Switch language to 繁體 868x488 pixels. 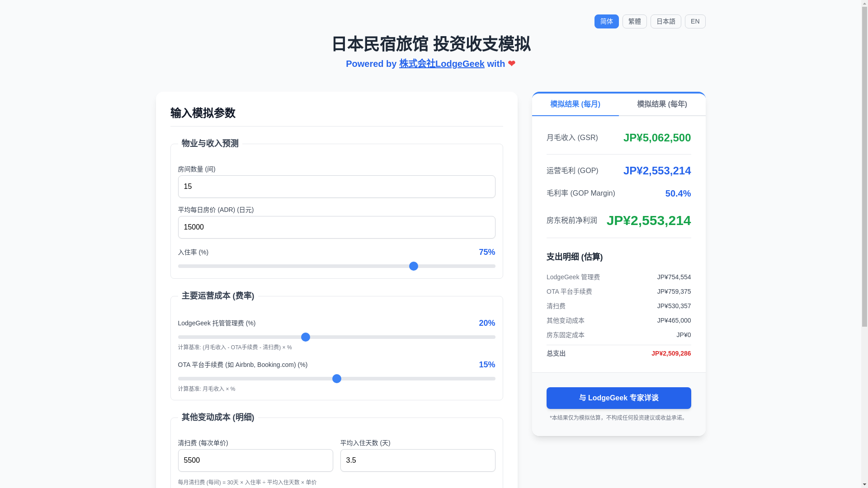click(x=634, y=22)
